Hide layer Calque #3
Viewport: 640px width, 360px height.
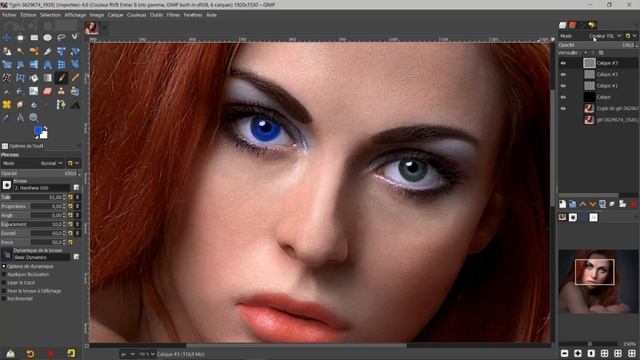point(563,63)
